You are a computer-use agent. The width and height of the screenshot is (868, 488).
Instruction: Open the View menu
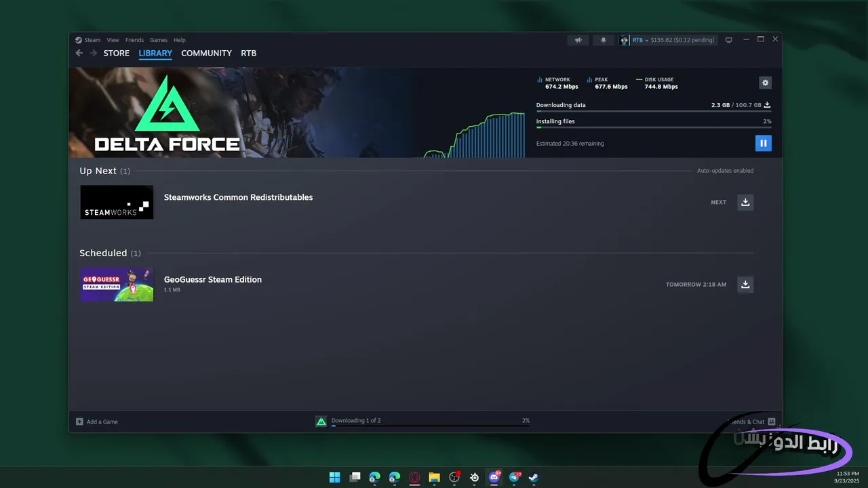click(113, 40)
